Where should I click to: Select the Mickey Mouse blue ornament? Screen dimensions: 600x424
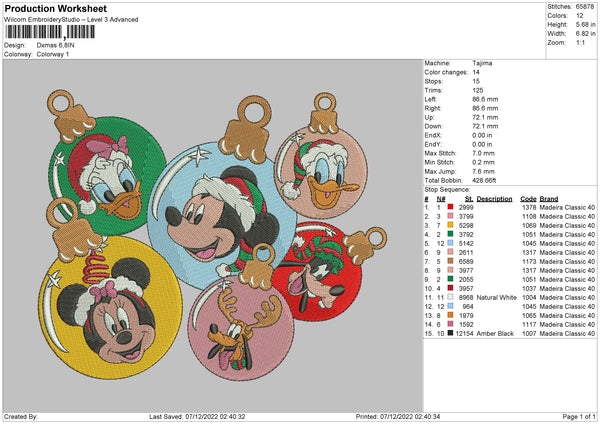pos(222,216)
